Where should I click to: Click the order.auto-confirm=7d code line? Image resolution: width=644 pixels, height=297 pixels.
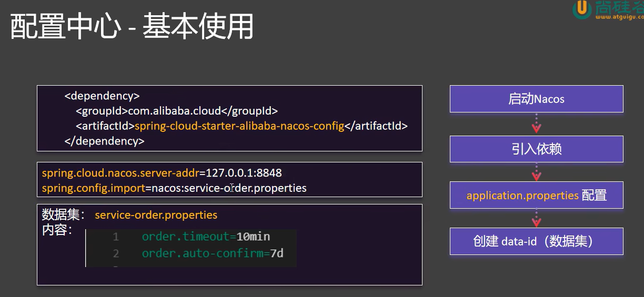pos(213,253)
